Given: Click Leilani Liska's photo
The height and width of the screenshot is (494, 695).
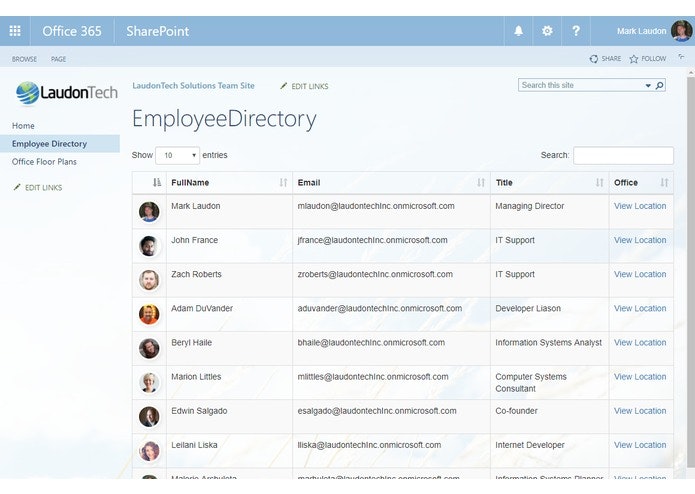Looking at the screenshot, I should 149,451.
